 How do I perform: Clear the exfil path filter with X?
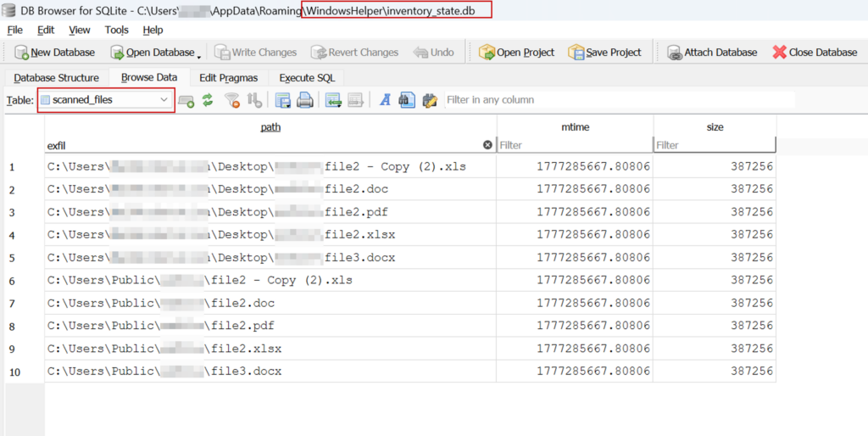coord(487,144)
